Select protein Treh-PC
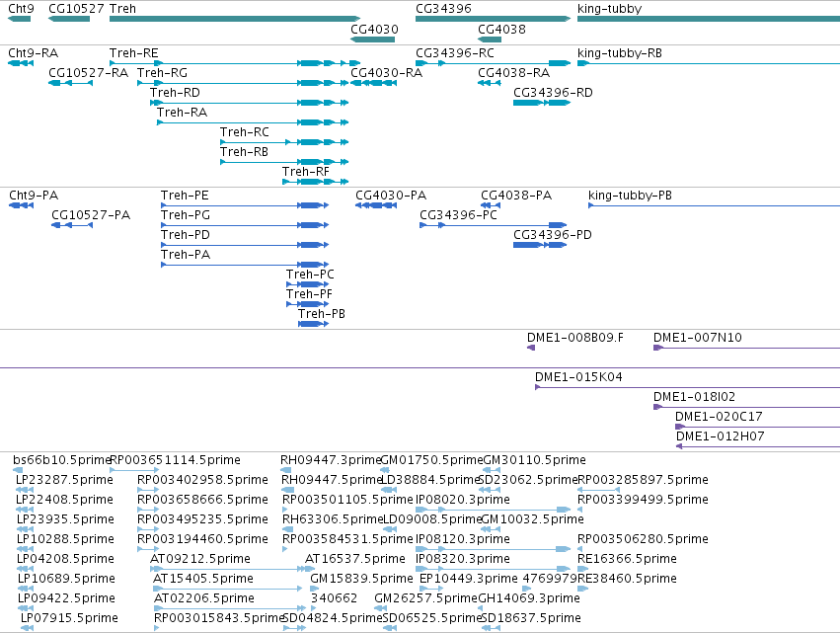 (308, 284)
